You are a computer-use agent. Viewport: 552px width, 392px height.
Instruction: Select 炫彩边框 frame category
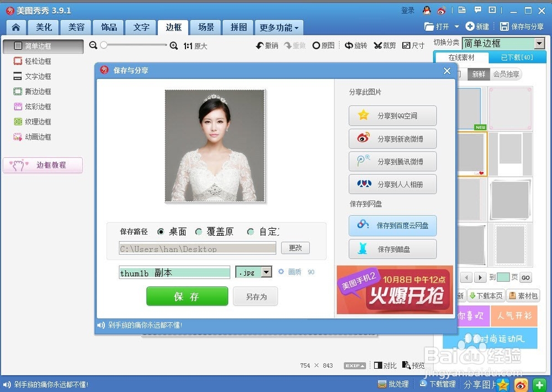pos(33,107)
